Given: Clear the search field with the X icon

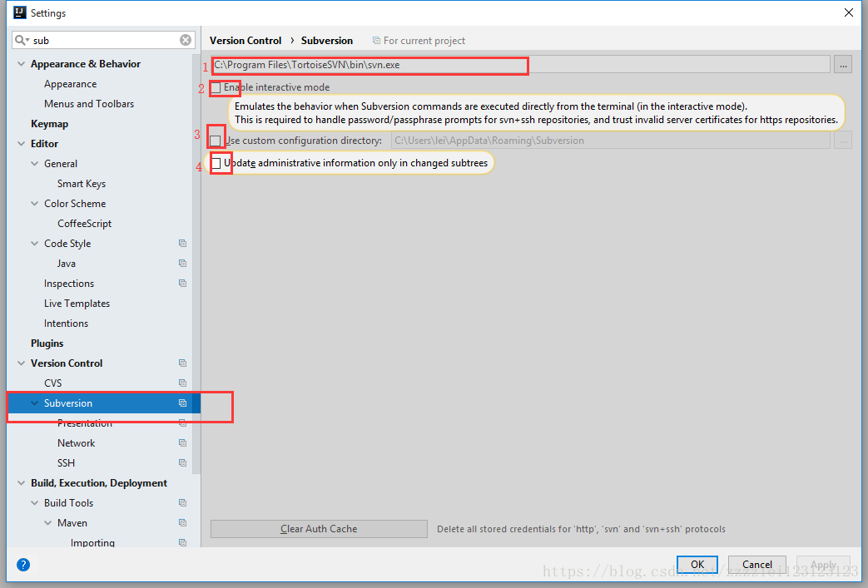Looking at the screenshot, I should 186,40.
